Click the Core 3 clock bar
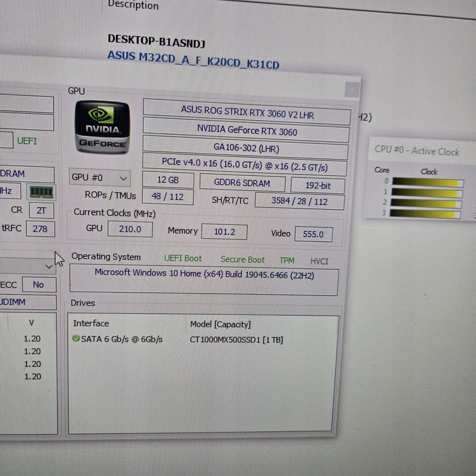Screen dimensions: 476x476 (x=425, y=214)
